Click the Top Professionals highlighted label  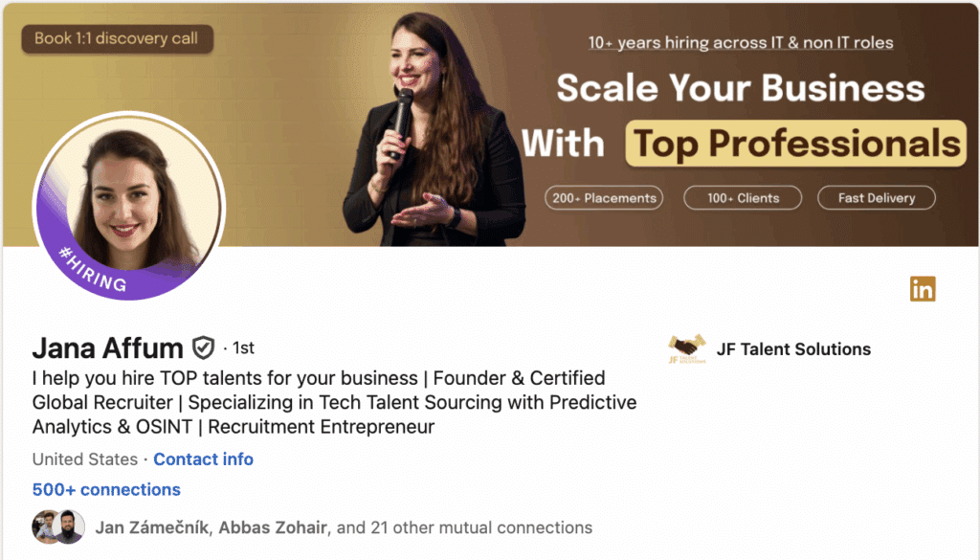coord(796,145)
